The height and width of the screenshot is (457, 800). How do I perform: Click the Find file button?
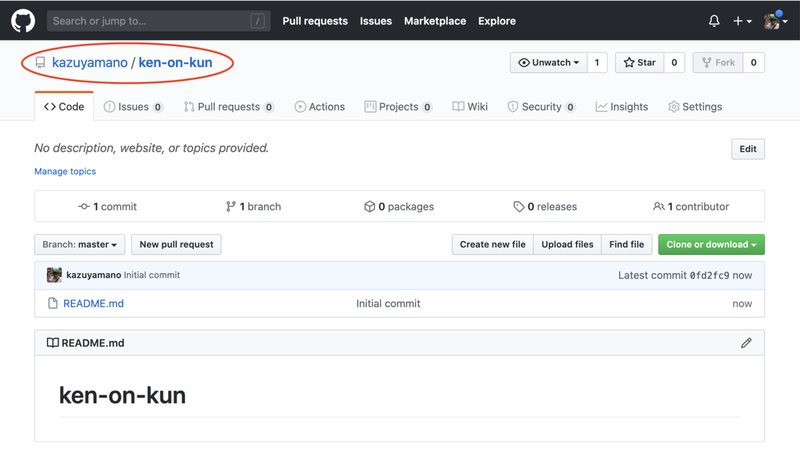tap(627, 244)
